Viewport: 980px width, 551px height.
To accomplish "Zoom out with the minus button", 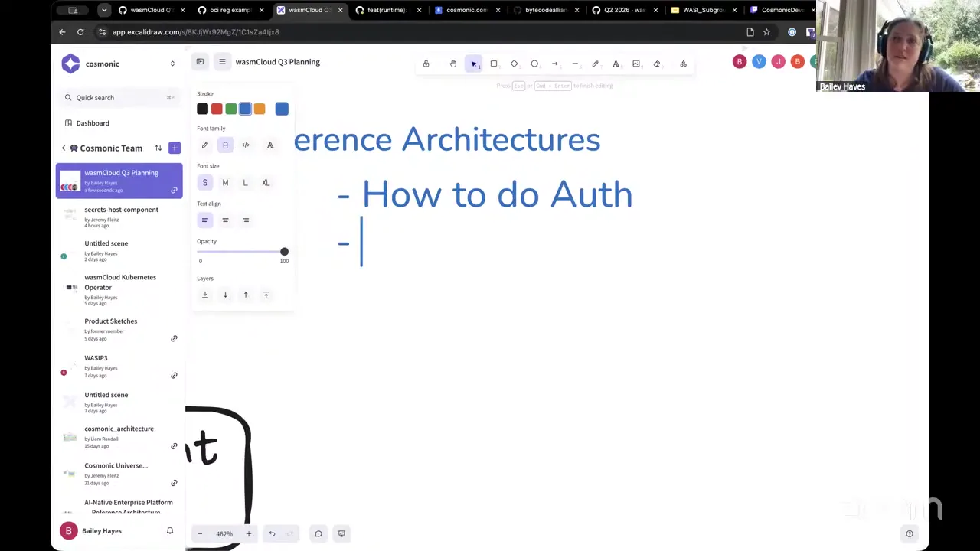I will 200,533.
